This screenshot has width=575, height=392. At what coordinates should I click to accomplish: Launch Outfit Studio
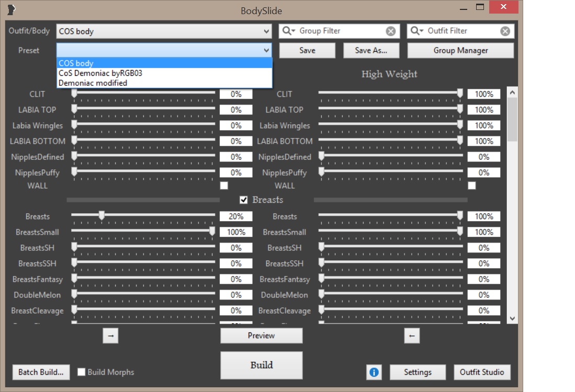482,372
